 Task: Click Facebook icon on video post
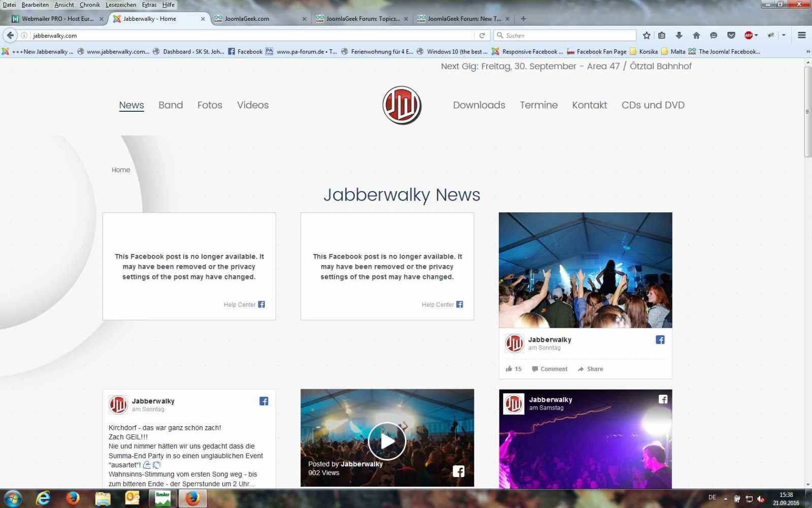pos(458,471)
